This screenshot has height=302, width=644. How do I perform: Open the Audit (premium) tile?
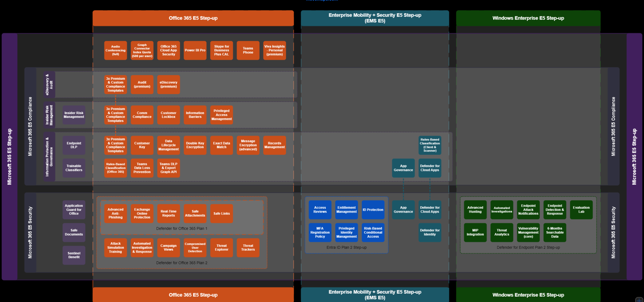click(x=142, y=84)
